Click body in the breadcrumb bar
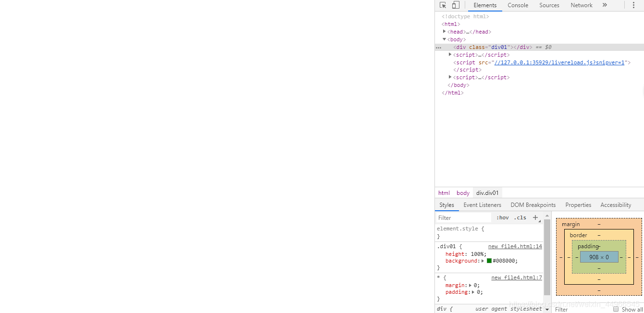 click(463, 193)
